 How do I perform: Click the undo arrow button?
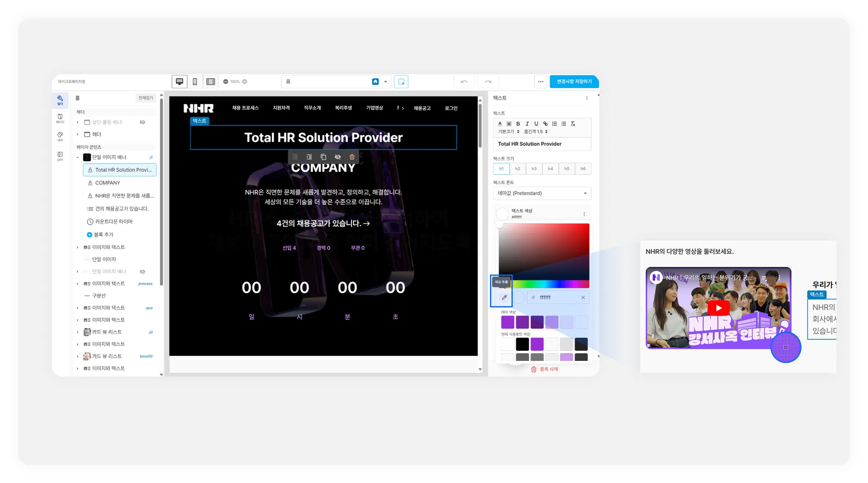coord(464,81)
